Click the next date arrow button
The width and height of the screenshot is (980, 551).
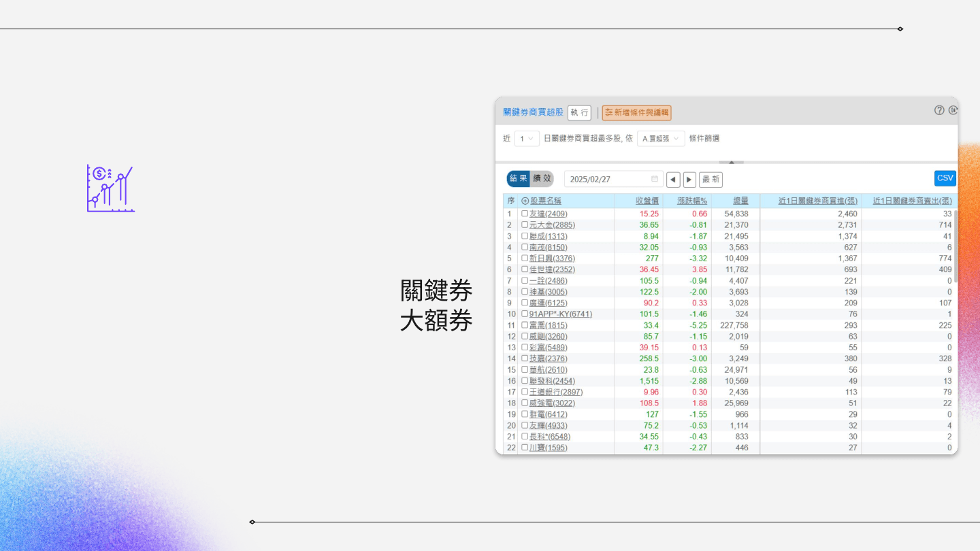[689, 180]
